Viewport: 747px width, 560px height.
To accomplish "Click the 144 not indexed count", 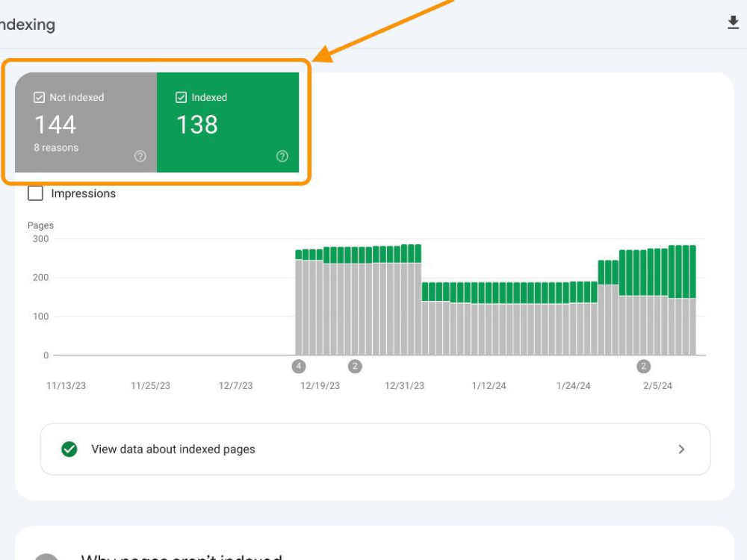I will (x=55, y=125).
